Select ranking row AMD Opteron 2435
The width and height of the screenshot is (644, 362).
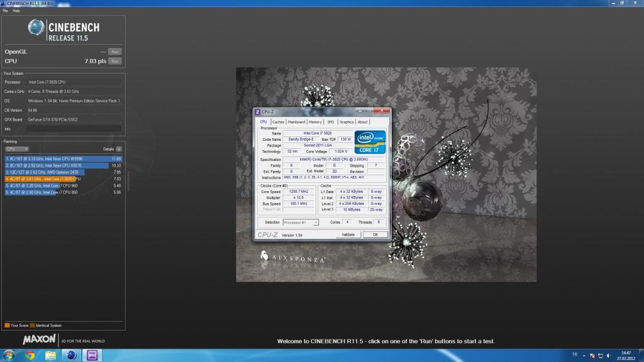tap(64, 172)
